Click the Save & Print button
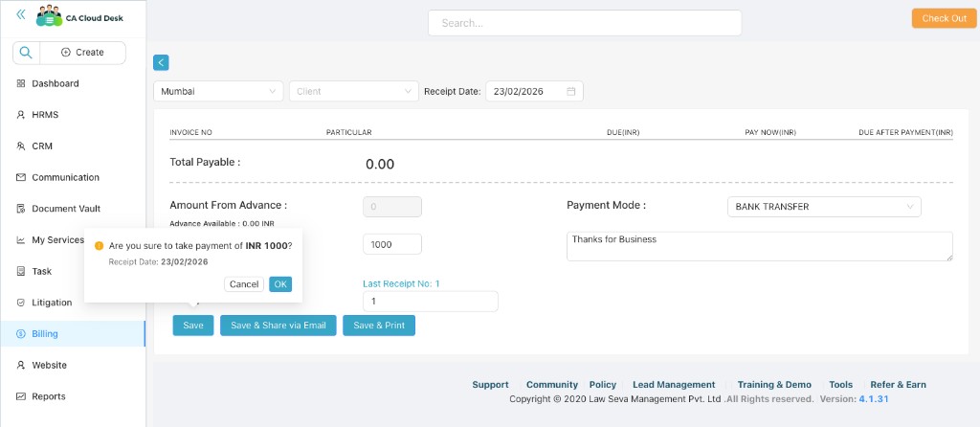This screenshot has height=427, width=980. (379, 326)
